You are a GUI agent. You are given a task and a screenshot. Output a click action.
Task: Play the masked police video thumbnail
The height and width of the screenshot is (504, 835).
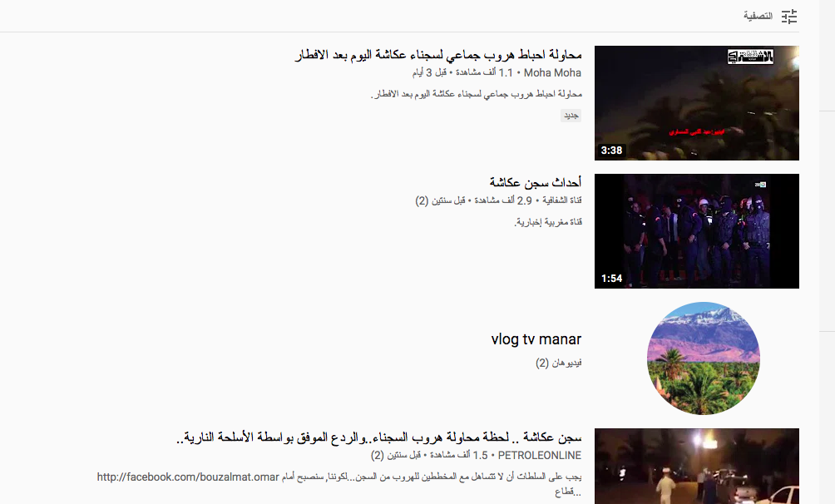coord(696,230)
